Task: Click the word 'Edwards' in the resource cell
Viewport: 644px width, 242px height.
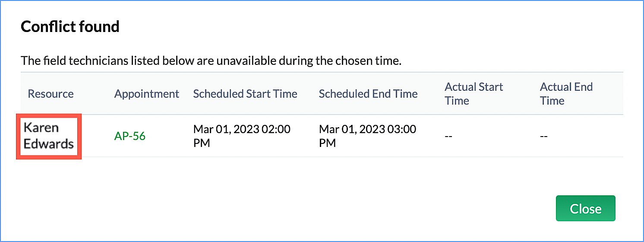Action: pos(48,144)
